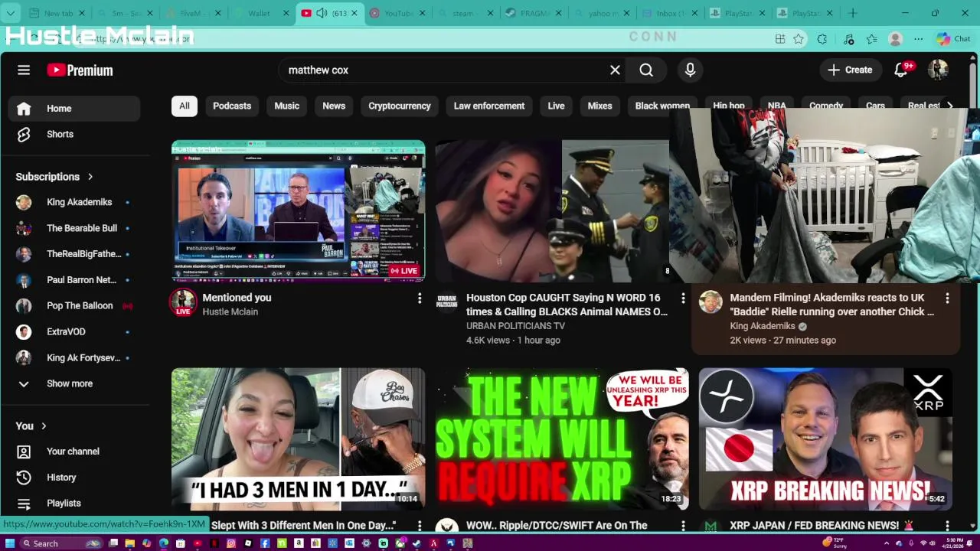Image resolution: width=980 pixels, height=551 pixels.
Task: Favorite this page with the star icon
Action: click(799, 39)
